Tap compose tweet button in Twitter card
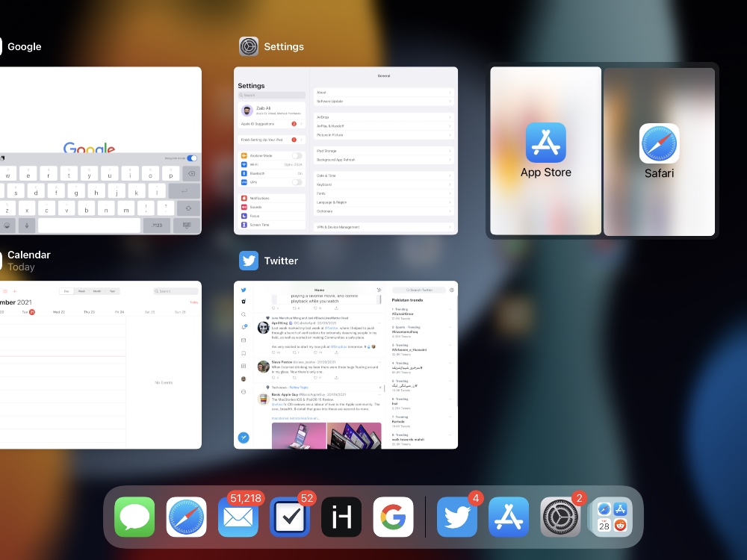The image size is (747, 560). [244, 438]
